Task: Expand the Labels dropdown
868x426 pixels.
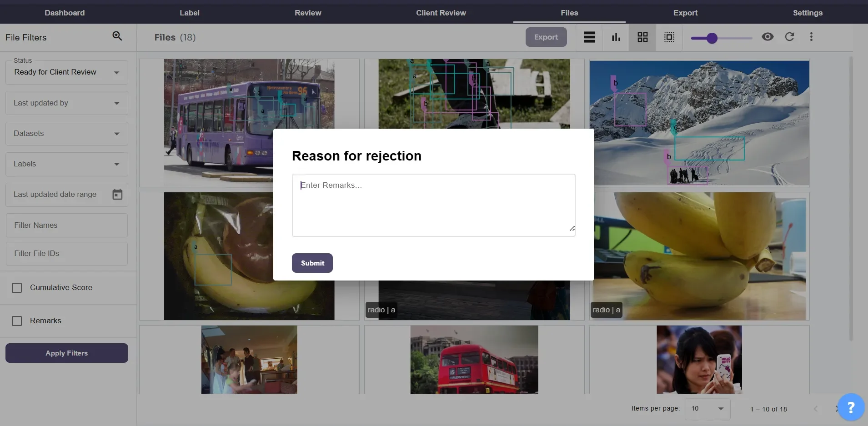Action: coord(67,164)
